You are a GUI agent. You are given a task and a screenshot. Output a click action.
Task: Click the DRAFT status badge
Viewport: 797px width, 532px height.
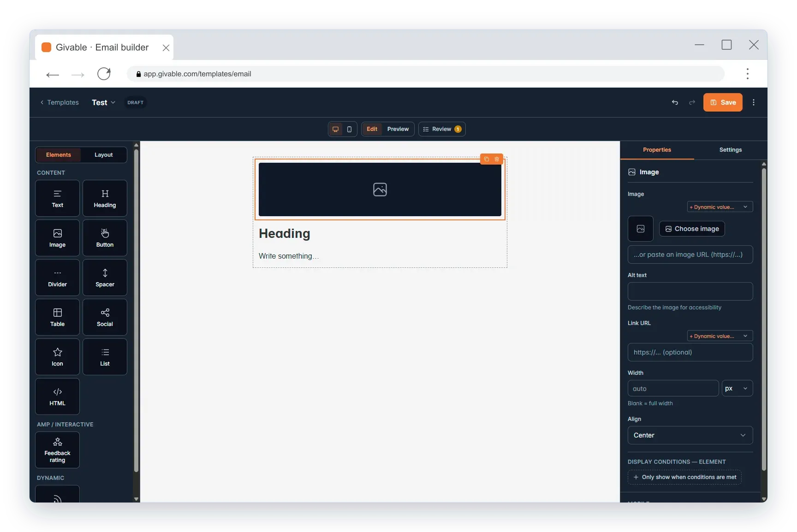(135, 102)
